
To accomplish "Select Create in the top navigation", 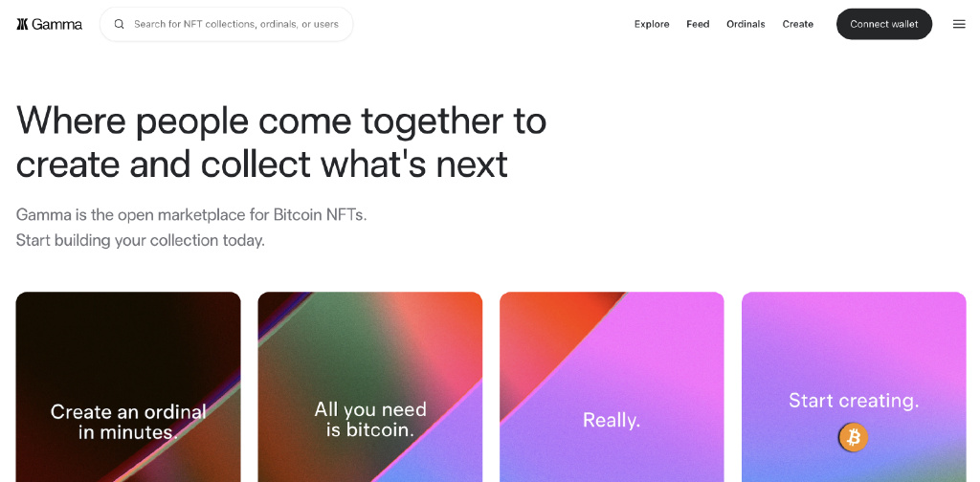I will [x=797, y=24].
